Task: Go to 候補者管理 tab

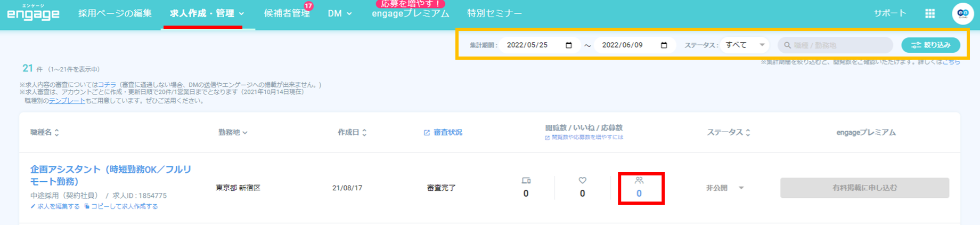Action: (287, 13)
